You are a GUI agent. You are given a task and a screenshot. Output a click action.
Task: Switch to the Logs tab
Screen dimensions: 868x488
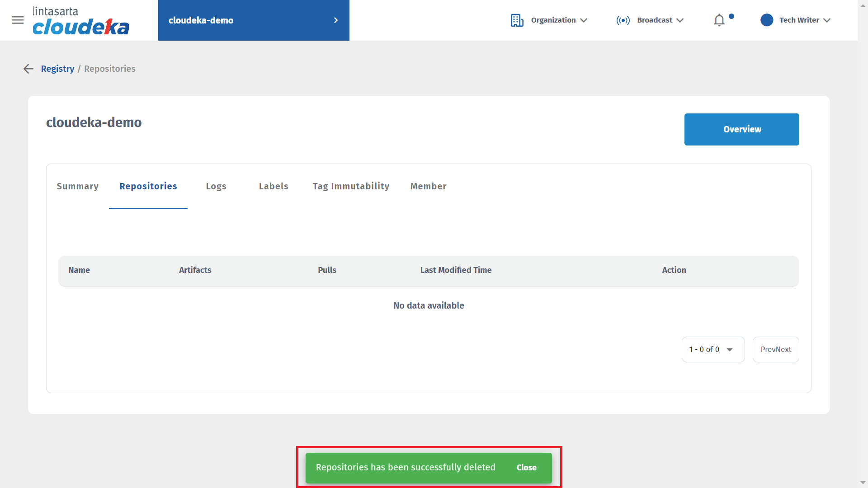click(216, 186)
